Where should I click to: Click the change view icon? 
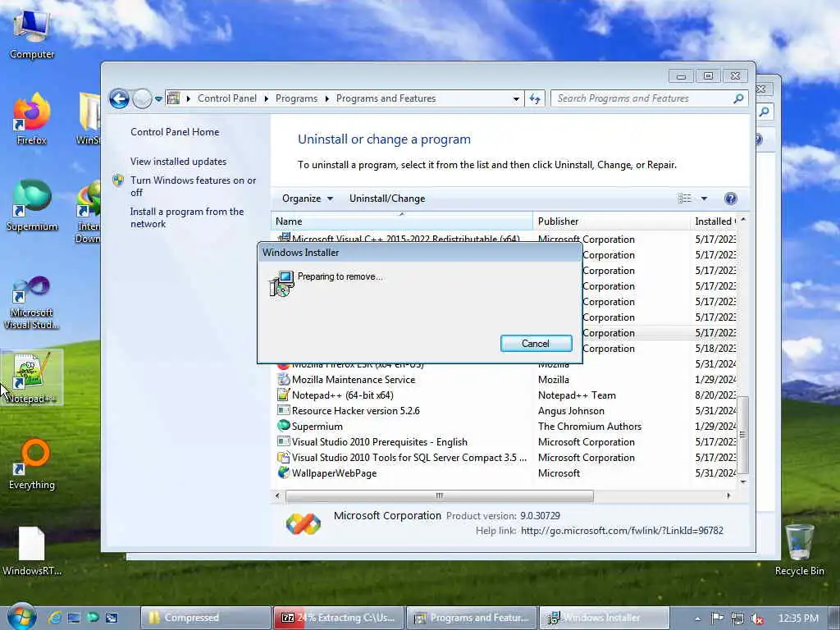685,199
